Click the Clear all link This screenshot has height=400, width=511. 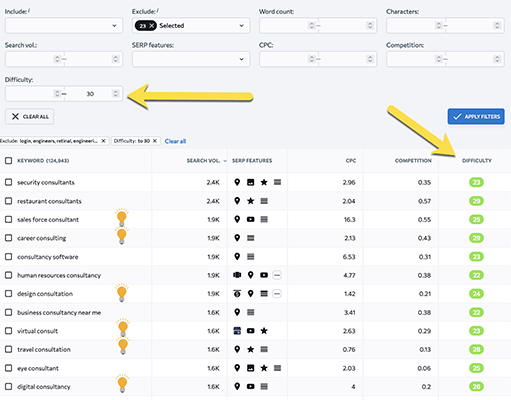[x=175, y=141]
